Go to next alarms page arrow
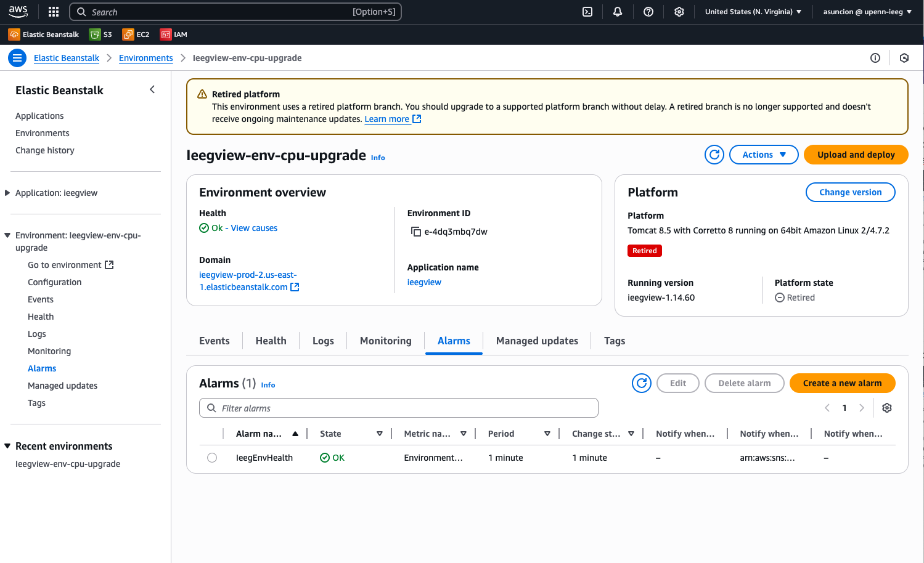Viewport: 924px width, 563px height. (x=862, y=408)
